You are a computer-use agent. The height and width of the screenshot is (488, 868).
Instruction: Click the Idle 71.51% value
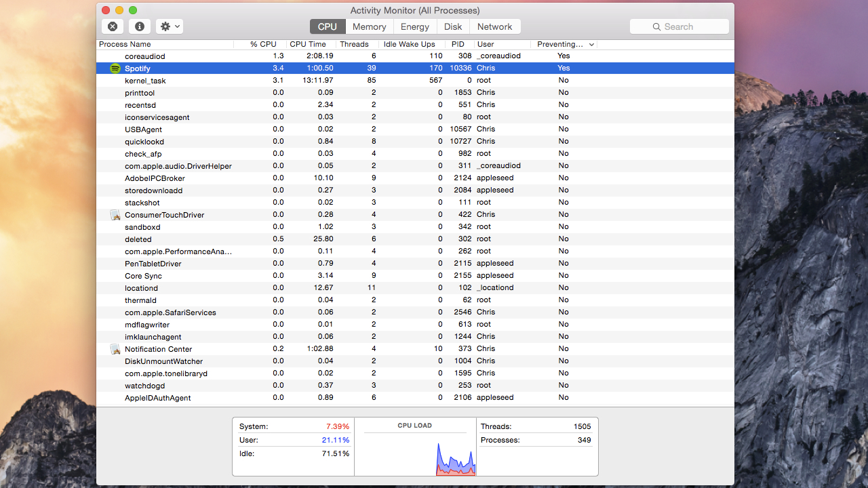click(x=336, y=453)
